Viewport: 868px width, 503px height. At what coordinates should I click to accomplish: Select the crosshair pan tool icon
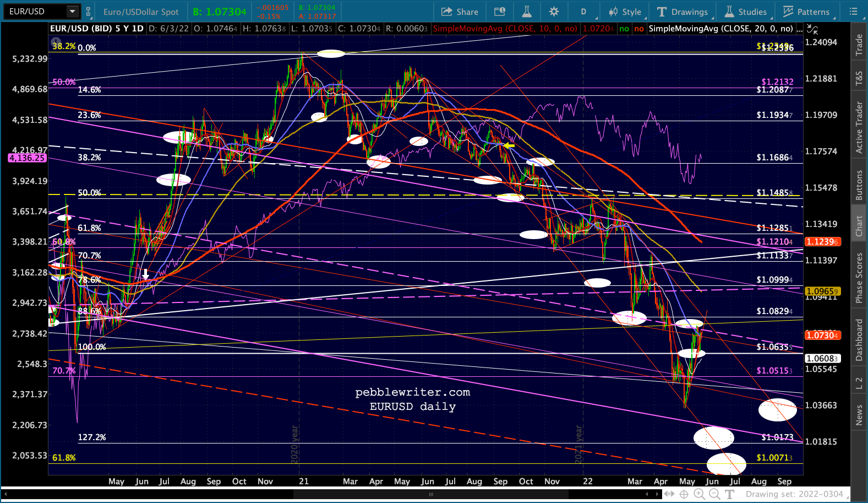pos(684,494)
